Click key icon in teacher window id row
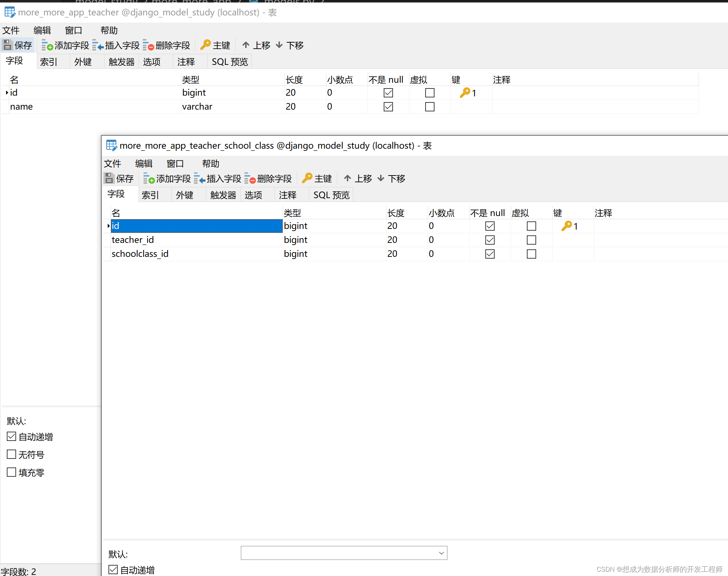 tap(465, 93)
